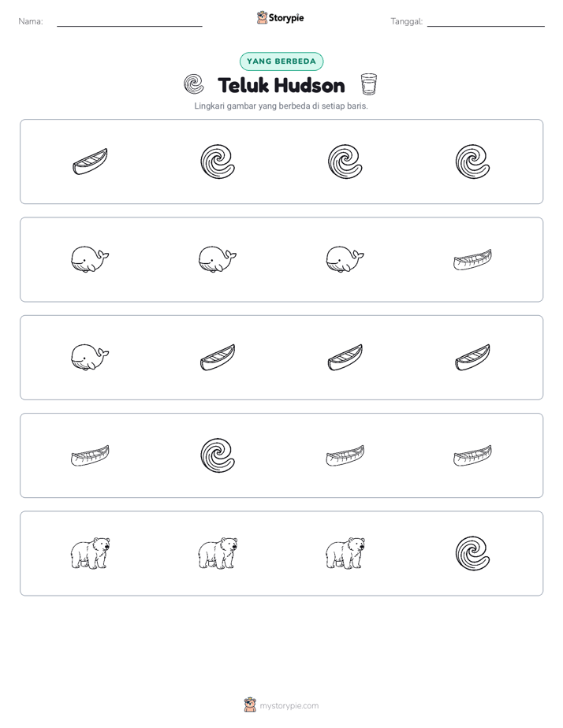This screenshot has width=563, height=728.
Task: Click the middle whale in the second row
Action: 218,259
